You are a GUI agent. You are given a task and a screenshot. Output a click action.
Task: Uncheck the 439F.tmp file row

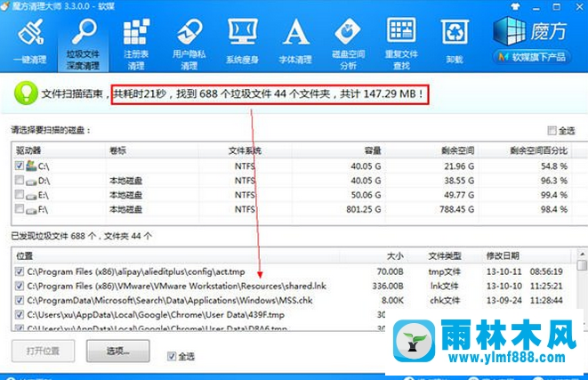click(20, 314)
